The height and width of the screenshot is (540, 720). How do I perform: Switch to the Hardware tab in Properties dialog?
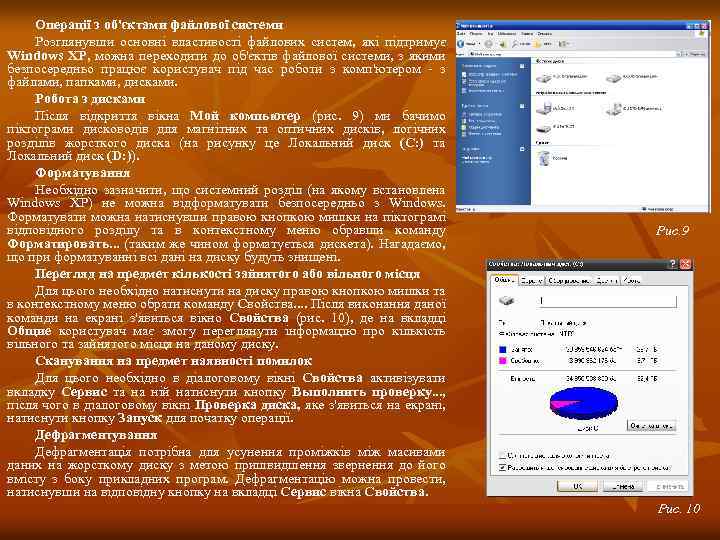(568, 280)
